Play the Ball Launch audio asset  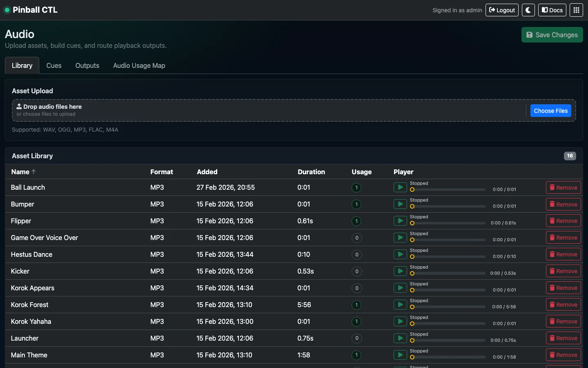(400, 188)
